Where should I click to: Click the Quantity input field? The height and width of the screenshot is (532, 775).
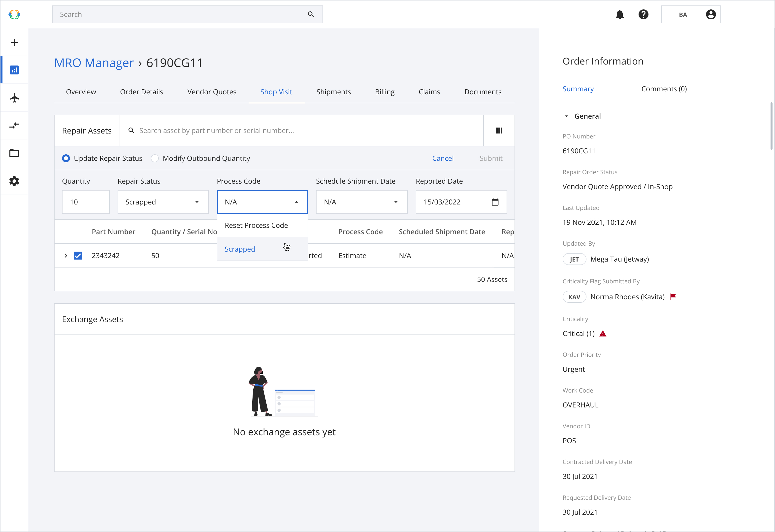click(x=86, y=202)
